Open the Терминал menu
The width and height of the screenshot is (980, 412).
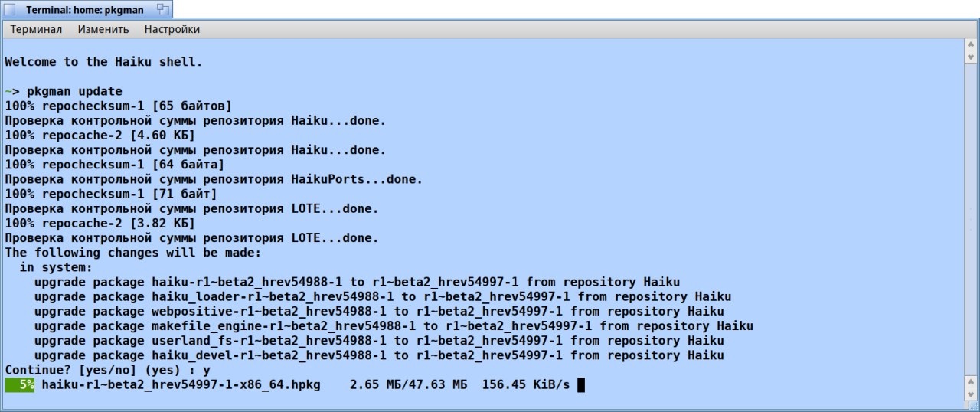pos(36,29)
